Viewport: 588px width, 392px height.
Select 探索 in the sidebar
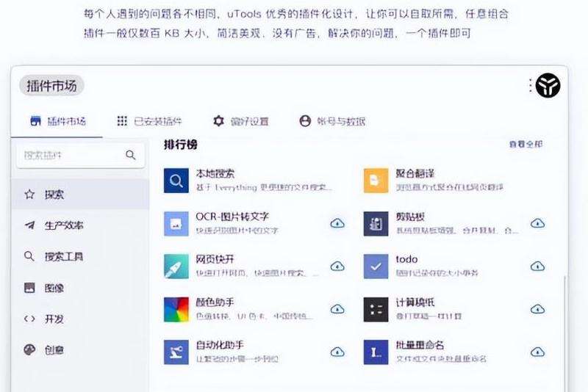[80, 195]
